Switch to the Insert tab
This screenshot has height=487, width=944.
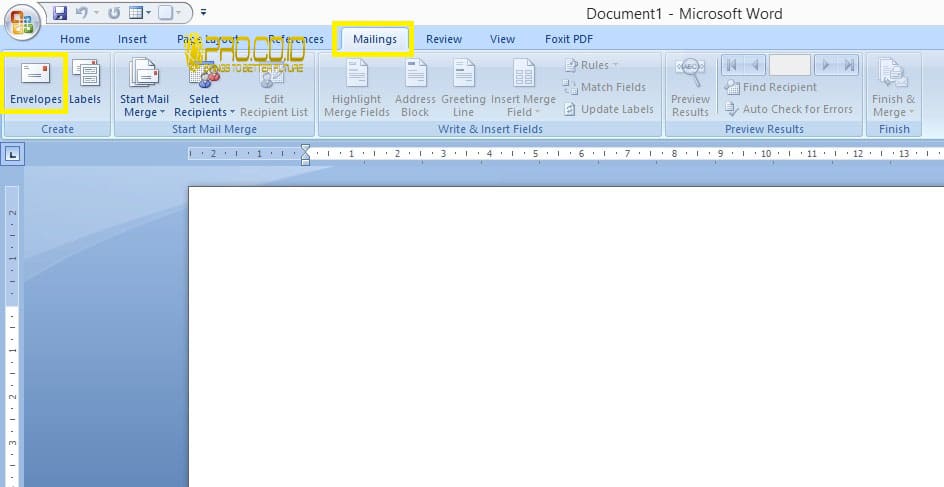point(132,39)
